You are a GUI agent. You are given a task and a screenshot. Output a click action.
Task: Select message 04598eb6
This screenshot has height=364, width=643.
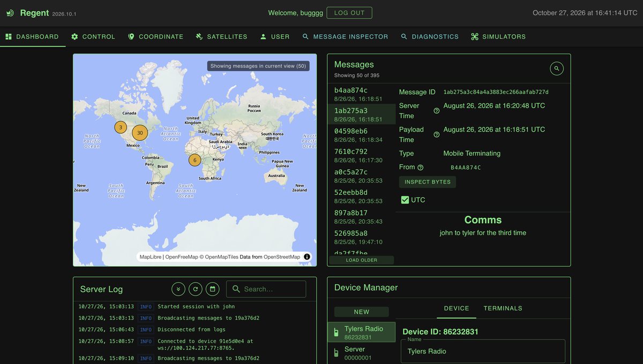point(361,135)
